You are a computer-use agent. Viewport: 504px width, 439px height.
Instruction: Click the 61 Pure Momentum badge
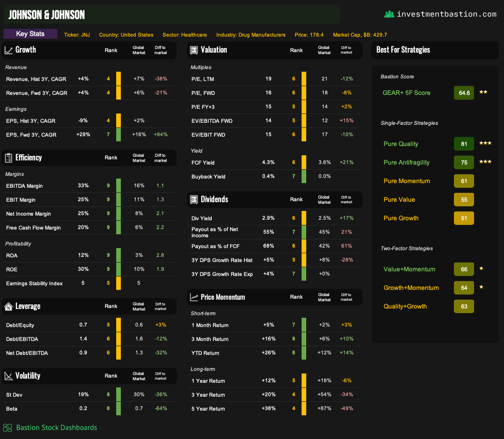(464, 181)
